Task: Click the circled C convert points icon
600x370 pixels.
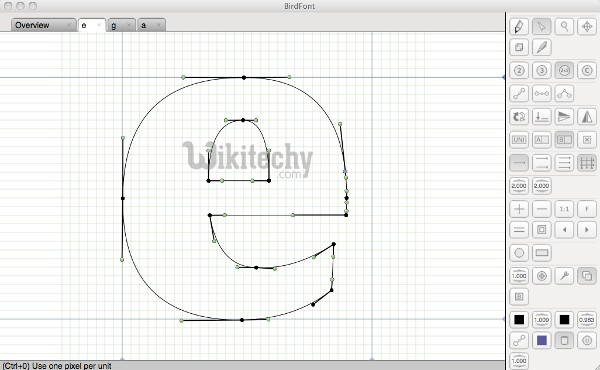Action: tap(587, 70)
